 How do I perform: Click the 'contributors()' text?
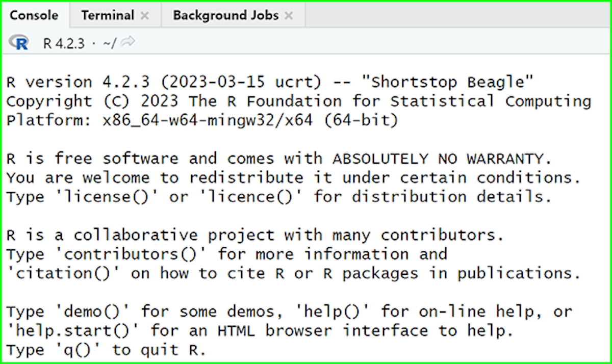coord(130,254)
